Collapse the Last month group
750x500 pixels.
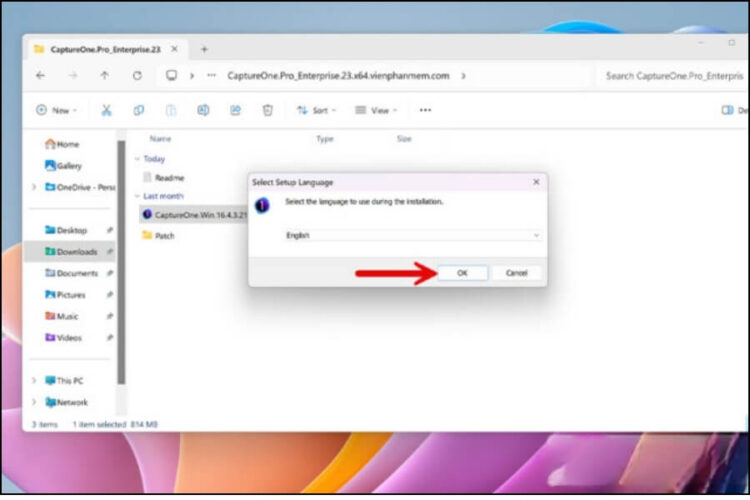point(137,196)
